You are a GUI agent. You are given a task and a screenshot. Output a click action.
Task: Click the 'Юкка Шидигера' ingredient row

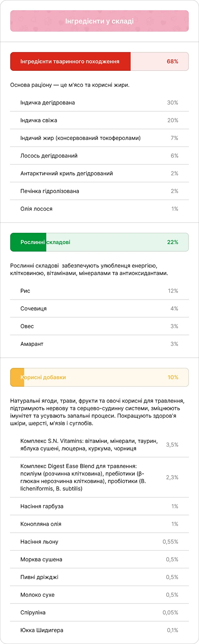(x=99, y=630)
